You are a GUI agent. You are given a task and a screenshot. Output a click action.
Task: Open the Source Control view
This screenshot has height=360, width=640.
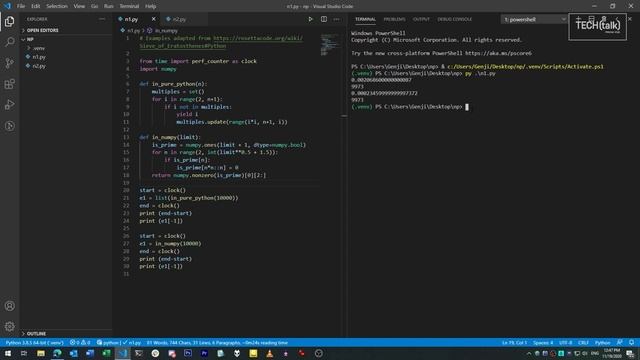[x=9, y=63]
